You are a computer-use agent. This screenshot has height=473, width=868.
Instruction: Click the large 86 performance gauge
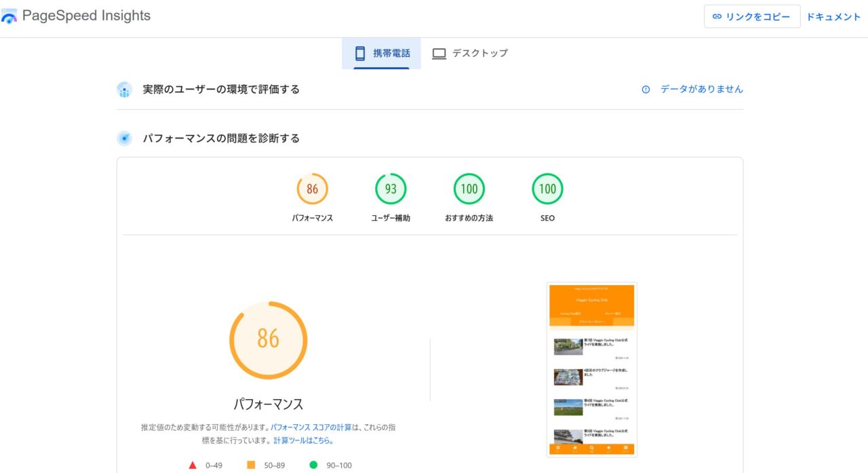[268, 340]
